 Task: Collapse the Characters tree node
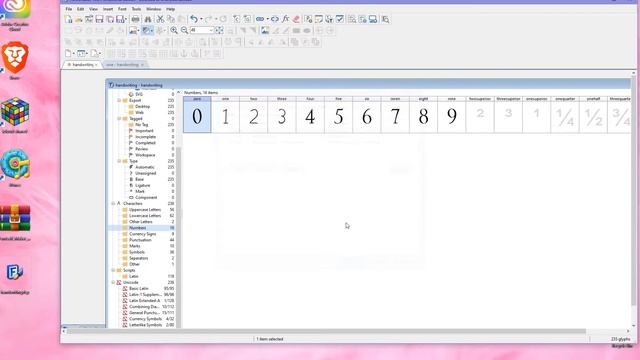click(x=113, y=203)
